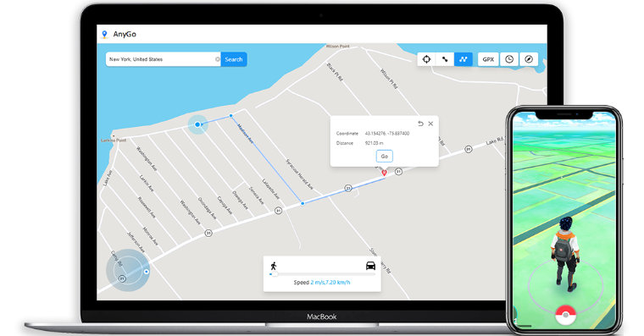Click the center-on-location crosshair icon
Viewport: 644px width, 336px height.
click(426, 59)
